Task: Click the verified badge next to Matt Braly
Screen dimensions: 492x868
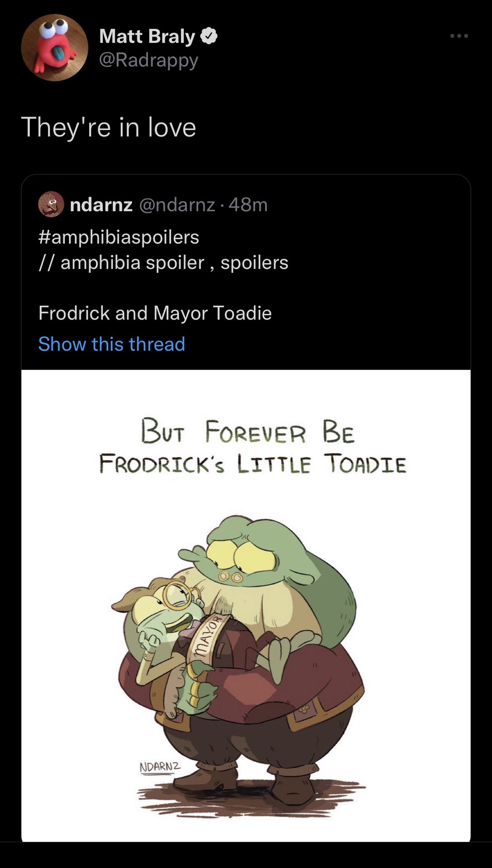Action: click(x=208, y=36)
